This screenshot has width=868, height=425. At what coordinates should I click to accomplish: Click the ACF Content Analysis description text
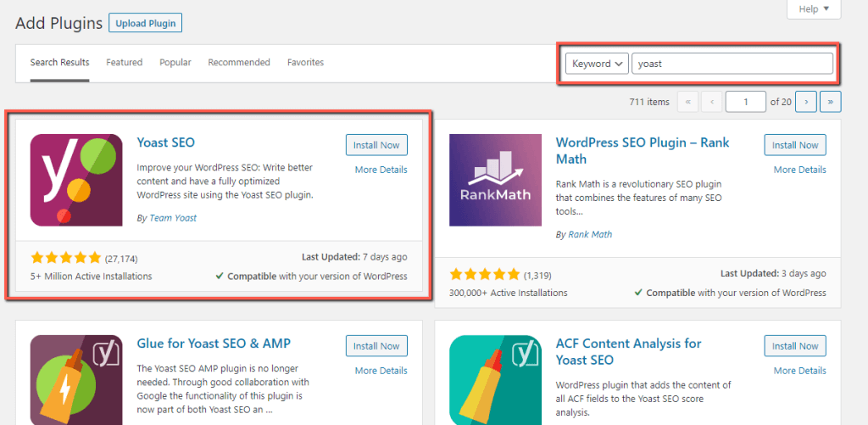(x=644, y=399)
